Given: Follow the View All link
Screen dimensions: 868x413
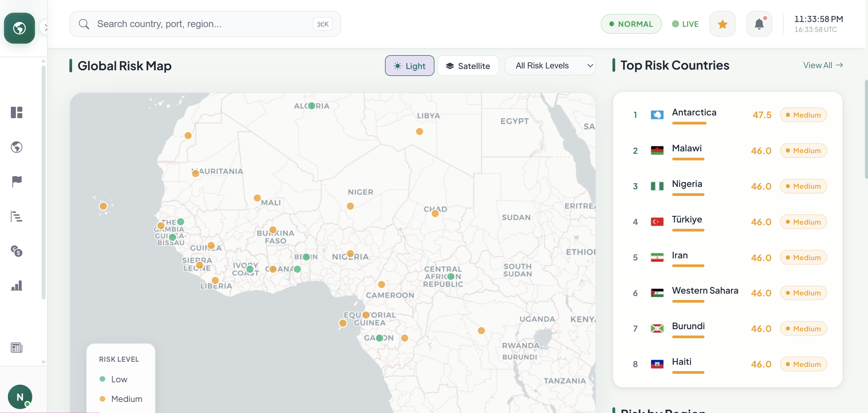Looking at the screenshot, I should [823, 65].
